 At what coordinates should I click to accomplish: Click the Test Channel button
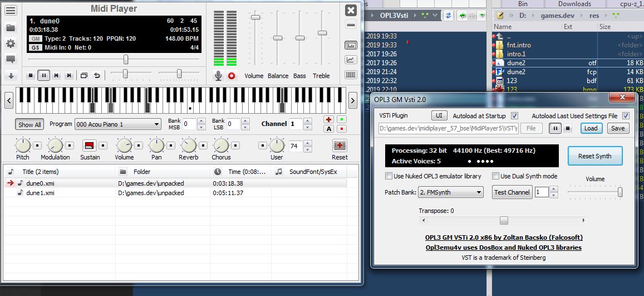[512, 192]
